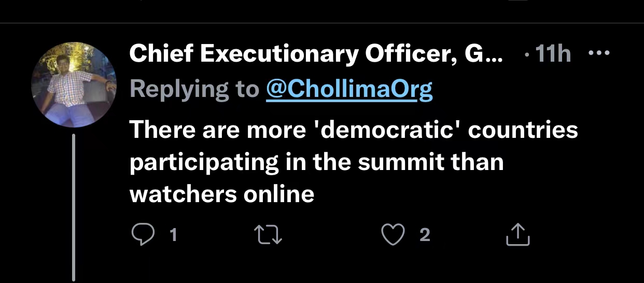Tap the vertical thread line below avatar
The image size is (644, 283).
click(x=74, y=207)
